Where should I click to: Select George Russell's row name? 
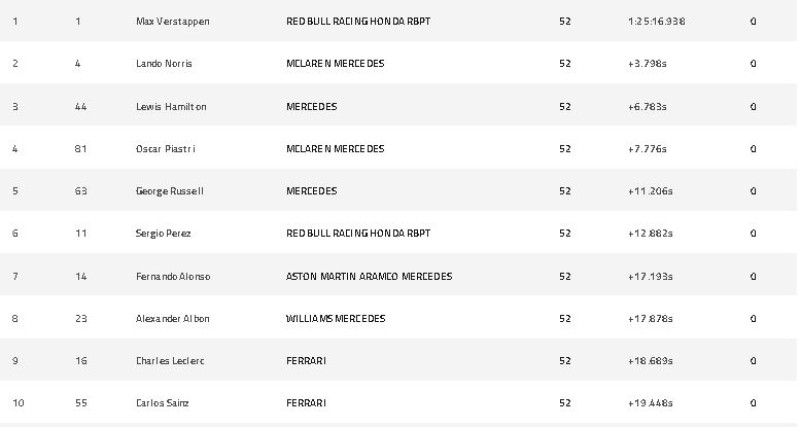169,191
